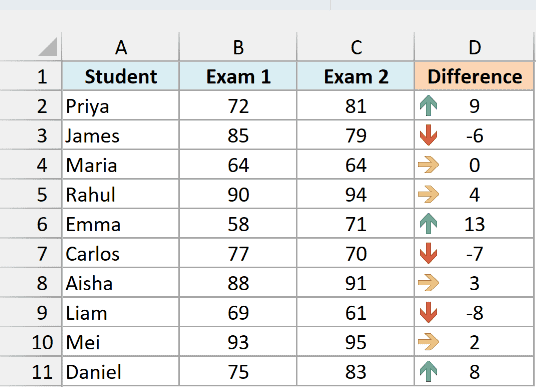Click the Select All corner triangle

click(x=48, y=46)
